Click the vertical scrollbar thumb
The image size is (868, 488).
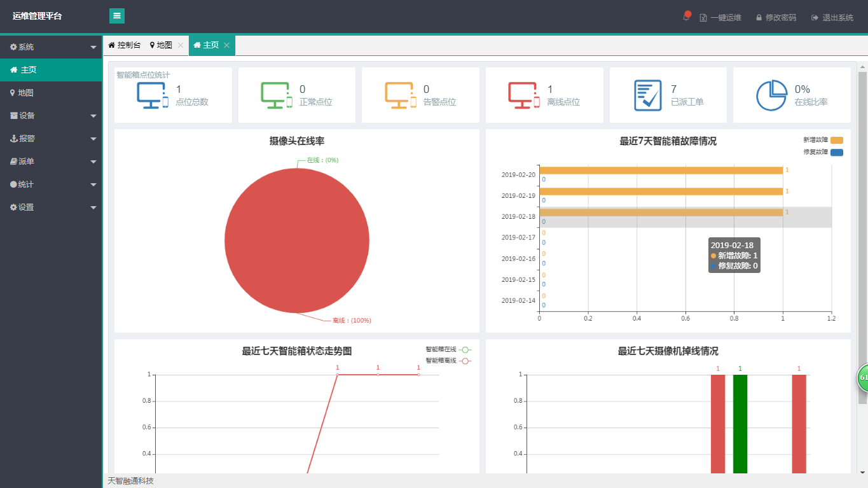863,239
